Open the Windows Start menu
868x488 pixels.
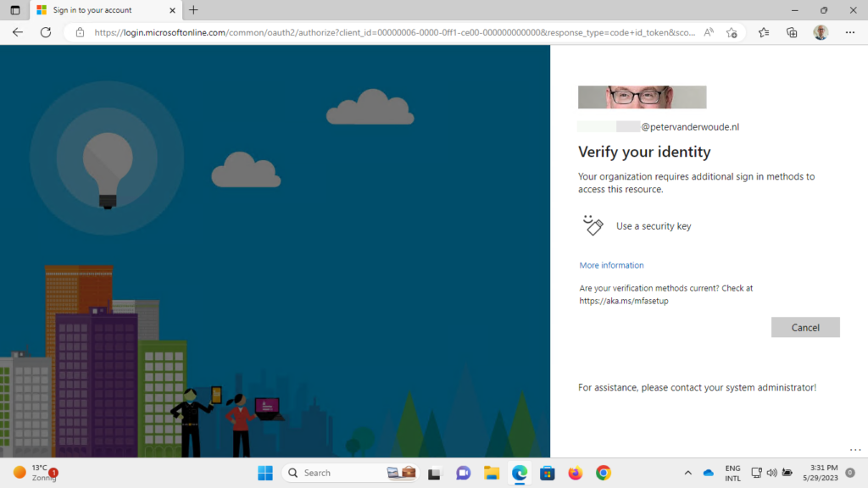(265, 473)
